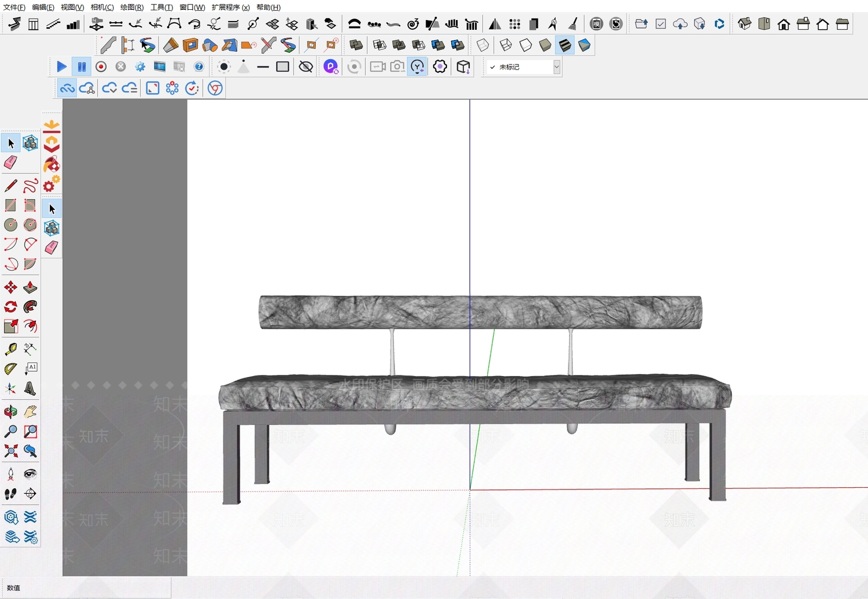Select the Push/Pull tool

click(30, 287)
